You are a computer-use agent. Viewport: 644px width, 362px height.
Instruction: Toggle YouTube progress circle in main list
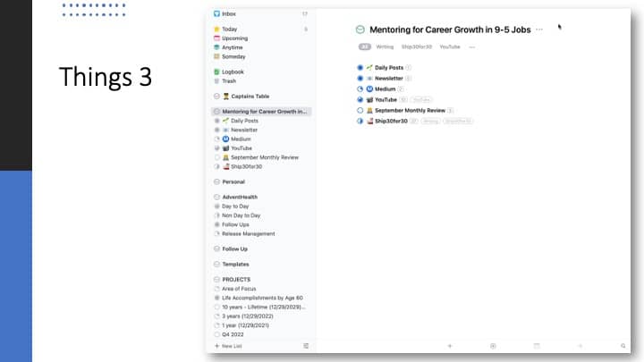tap(360, 99)
